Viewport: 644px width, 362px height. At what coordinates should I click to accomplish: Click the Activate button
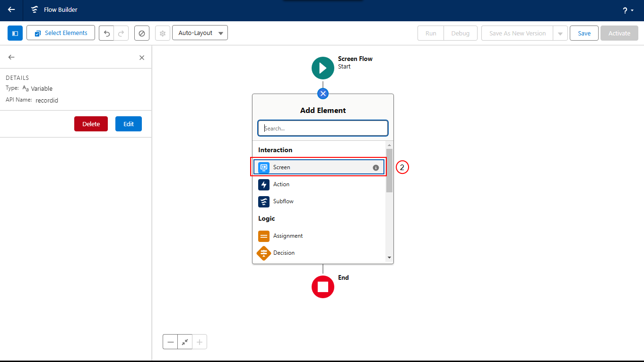pyautogui.click(x=619, y=33)
